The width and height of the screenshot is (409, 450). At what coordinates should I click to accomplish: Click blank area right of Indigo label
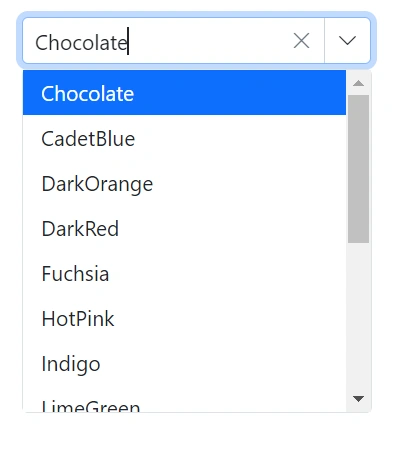click(x=223, y=363)
